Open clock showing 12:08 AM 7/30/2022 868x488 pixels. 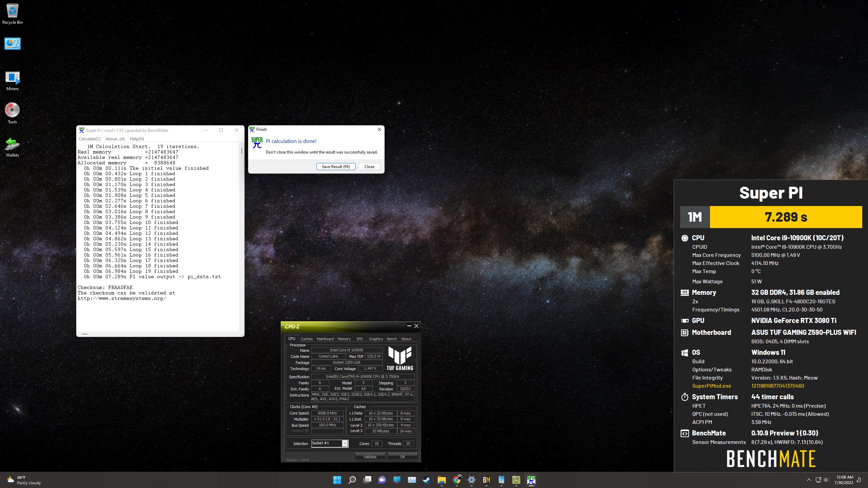[x=844, y=480]
